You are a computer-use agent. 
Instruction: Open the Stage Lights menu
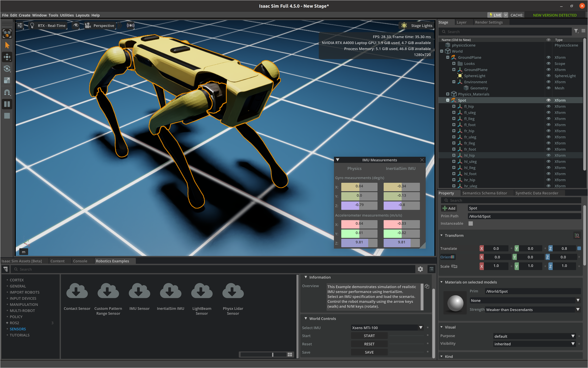[417, 26]
